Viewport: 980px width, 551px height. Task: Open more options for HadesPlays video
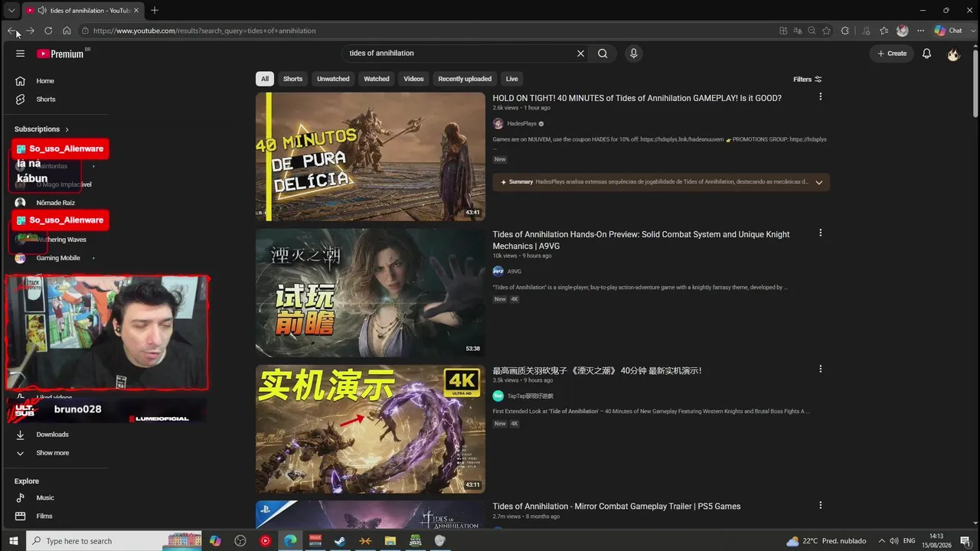coord(820,96)
